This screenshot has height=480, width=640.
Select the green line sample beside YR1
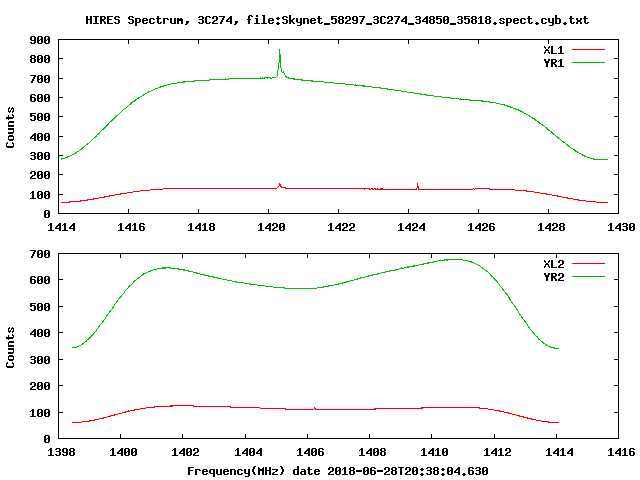(588, 63)
